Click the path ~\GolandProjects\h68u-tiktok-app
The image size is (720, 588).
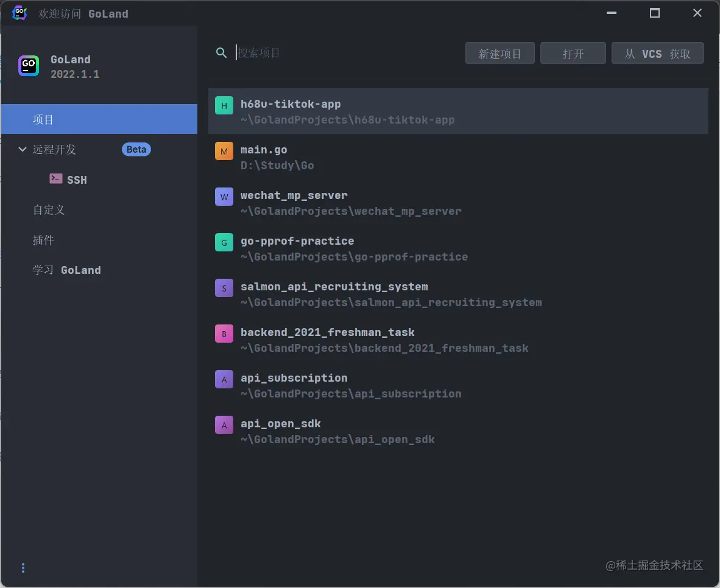tap(348, 120)
